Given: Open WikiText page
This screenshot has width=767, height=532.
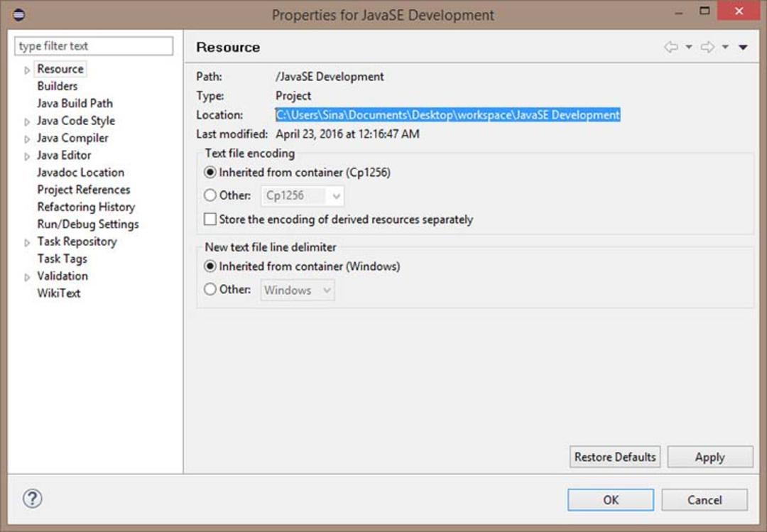Looking at the screenshot, I should 59,293.
